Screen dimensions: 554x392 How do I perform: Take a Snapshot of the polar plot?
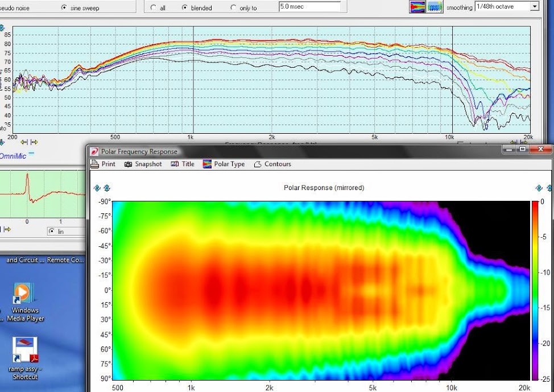pos(143,164)
